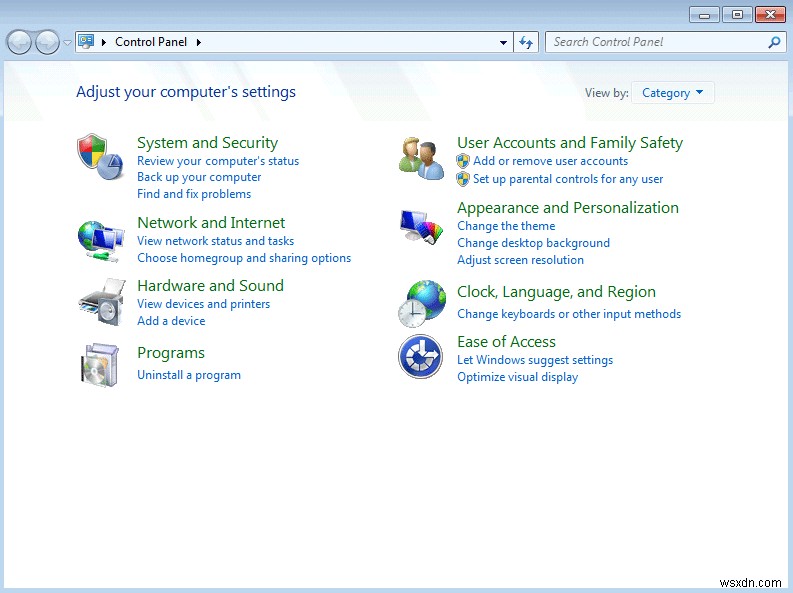
Task: Expand the address bar history dropdown arrow
Action: (x=503, y=42)
